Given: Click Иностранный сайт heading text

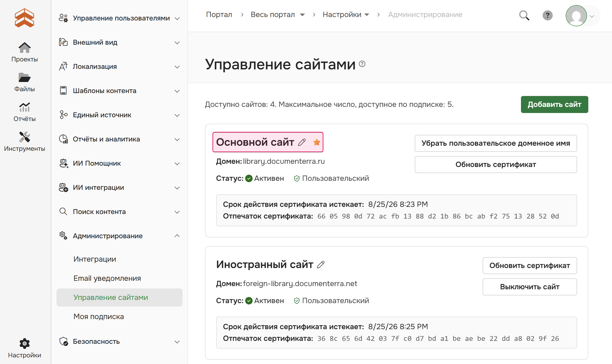Looking at the screenshot, I should 265,265.
